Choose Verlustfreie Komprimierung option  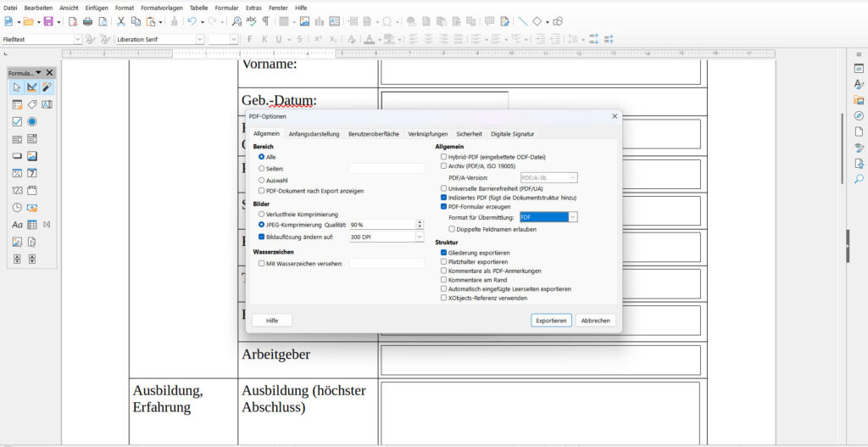262,215
